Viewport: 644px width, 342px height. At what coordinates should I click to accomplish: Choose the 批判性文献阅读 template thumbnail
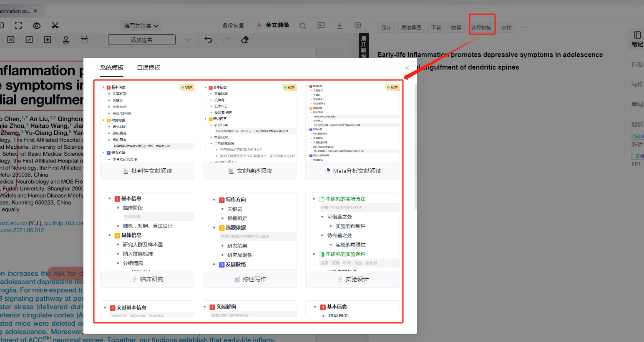click(x=147, y=132)
